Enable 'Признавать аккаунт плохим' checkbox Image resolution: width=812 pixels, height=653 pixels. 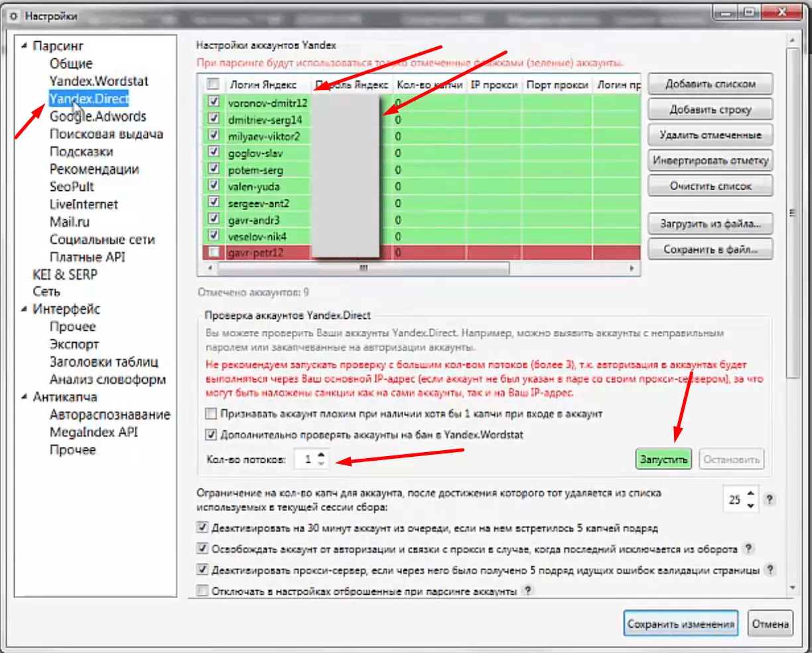tap(210, 414)
